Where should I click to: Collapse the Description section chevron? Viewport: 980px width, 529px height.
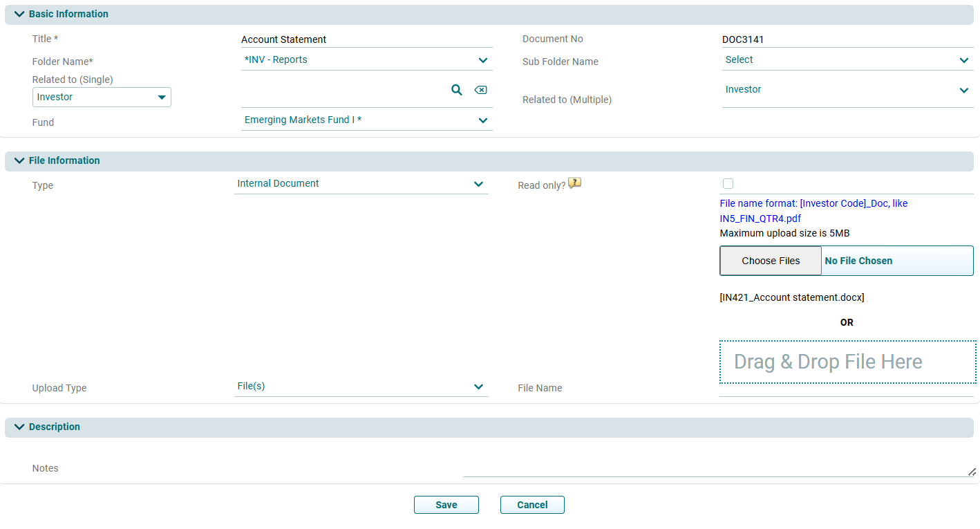(x=19, y=427)
